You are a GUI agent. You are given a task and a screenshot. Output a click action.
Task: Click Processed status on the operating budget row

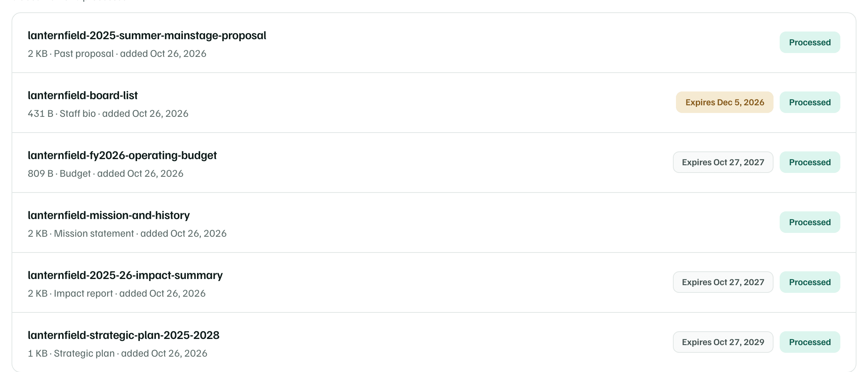[810, 162]
